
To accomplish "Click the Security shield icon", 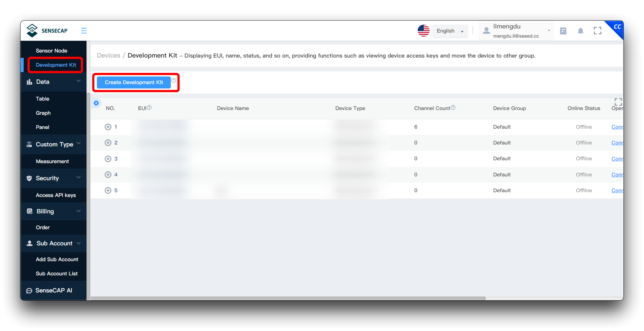I will 29,178.
